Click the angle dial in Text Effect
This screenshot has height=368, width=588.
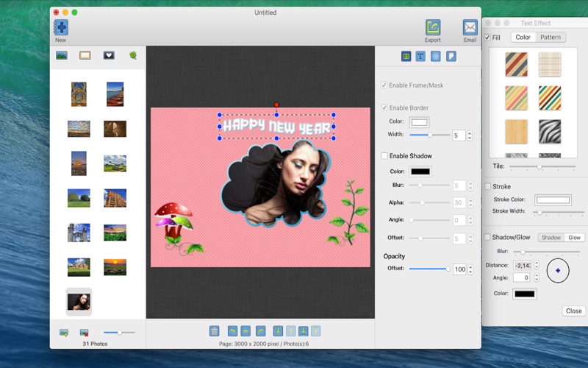558,270
